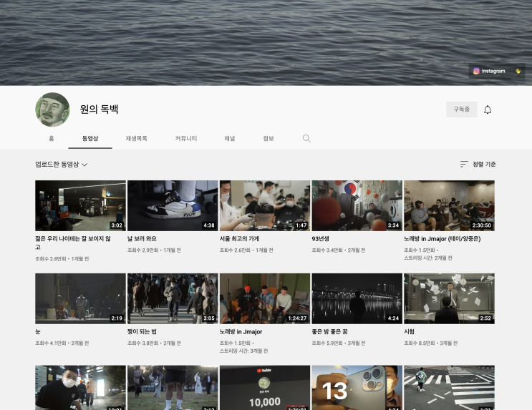The width and height of the screenshot is (532, 410).
Task: Open the 10,000 subscribers thumbnail
Action: click(x=265, y=388)
